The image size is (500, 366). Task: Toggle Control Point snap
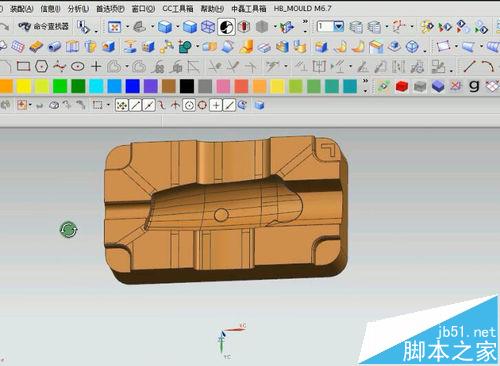point(162,106)
